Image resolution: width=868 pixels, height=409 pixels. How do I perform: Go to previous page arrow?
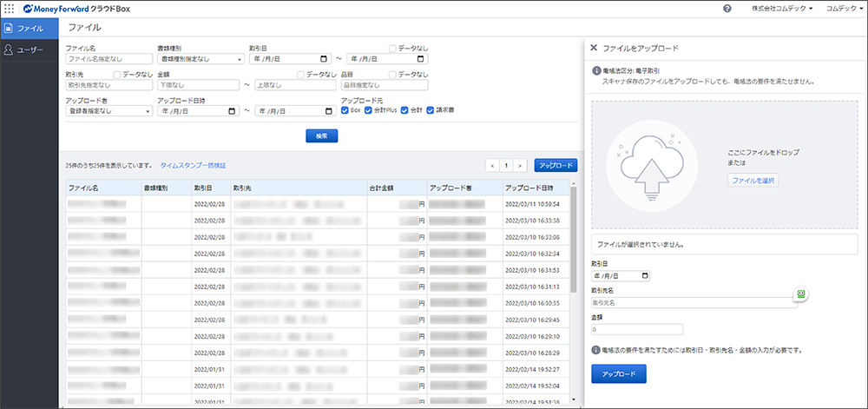click(492, 166)
